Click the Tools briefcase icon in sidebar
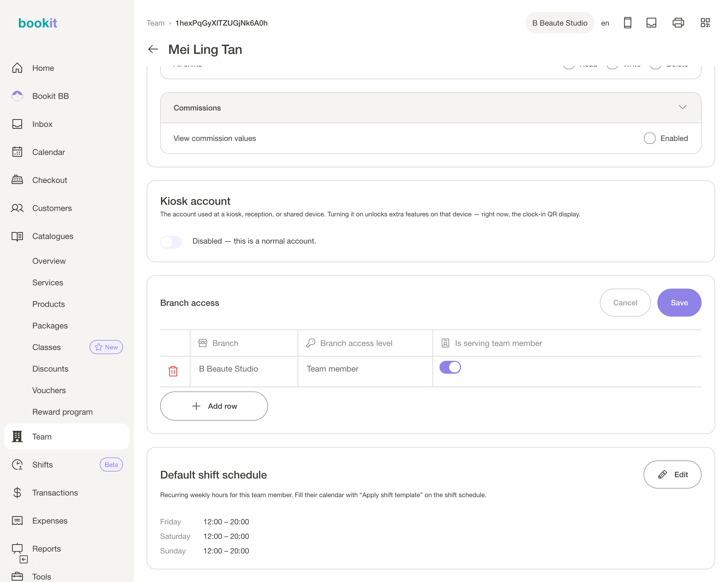 [x=17, y=576]
